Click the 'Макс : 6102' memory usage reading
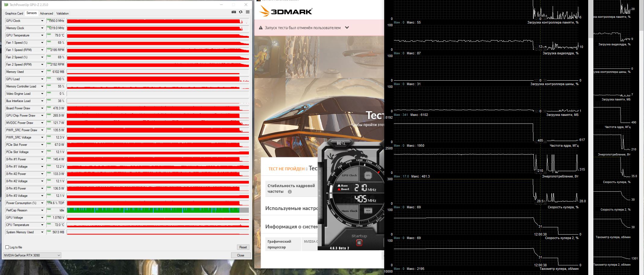The height and width of the screenshot is (275, 644). pyautogui.click(x=419, y=115)
